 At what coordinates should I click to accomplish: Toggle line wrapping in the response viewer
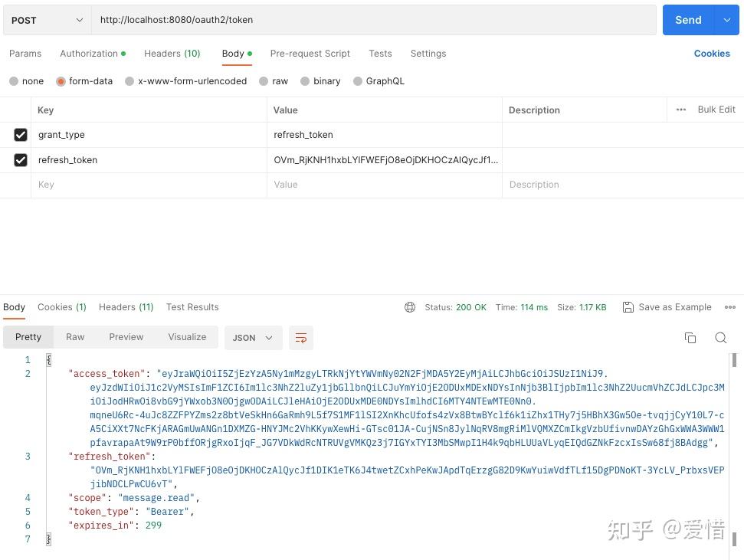pos(300,337)
